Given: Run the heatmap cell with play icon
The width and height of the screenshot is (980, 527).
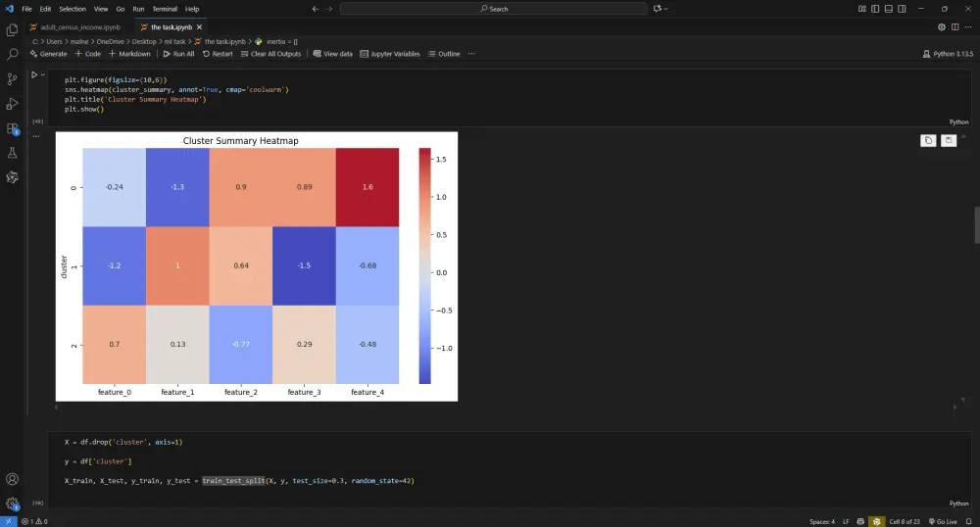Looking at the screenshot, I should (x=34, y=74).
